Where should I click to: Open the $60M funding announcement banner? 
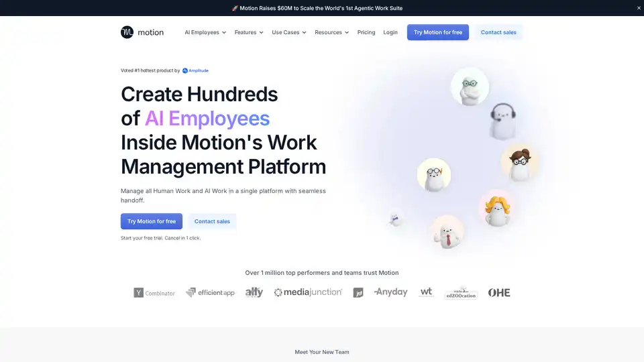point(317,8)
